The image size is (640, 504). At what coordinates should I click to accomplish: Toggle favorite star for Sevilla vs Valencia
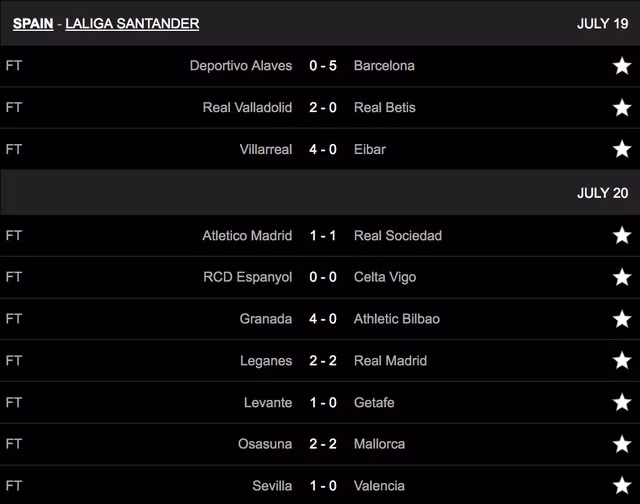[622, 486]
